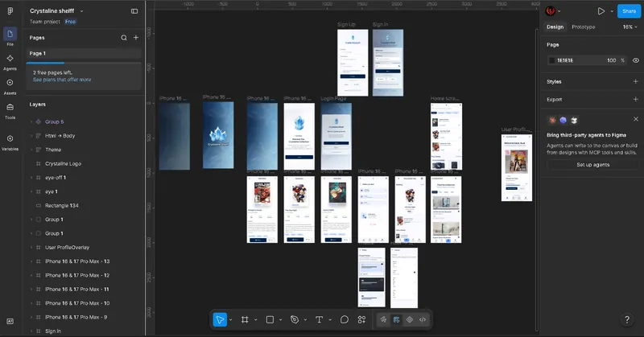
Task: Select the Rectangle shape tool
Action: (270, 319)
